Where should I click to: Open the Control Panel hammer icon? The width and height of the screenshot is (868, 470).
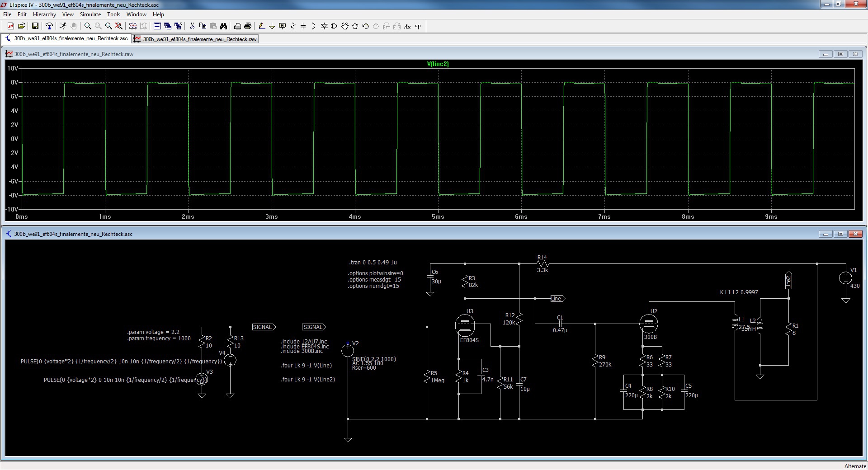[x=49, y=26]
